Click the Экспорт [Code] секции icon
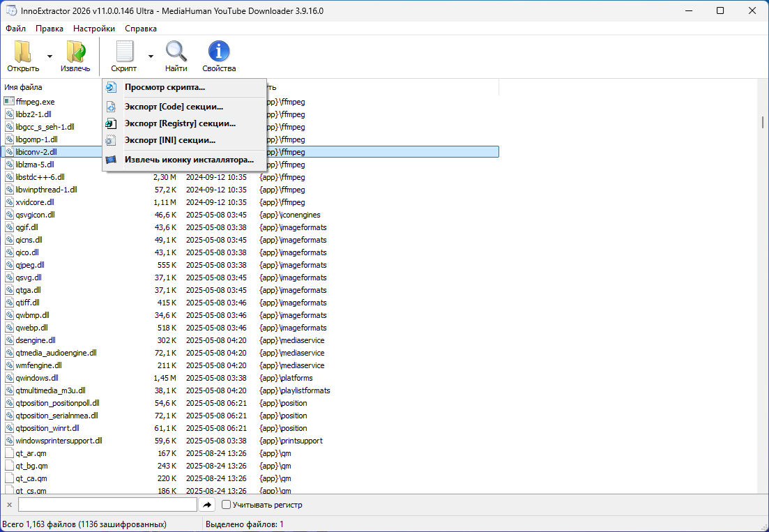 pos(112,107)
